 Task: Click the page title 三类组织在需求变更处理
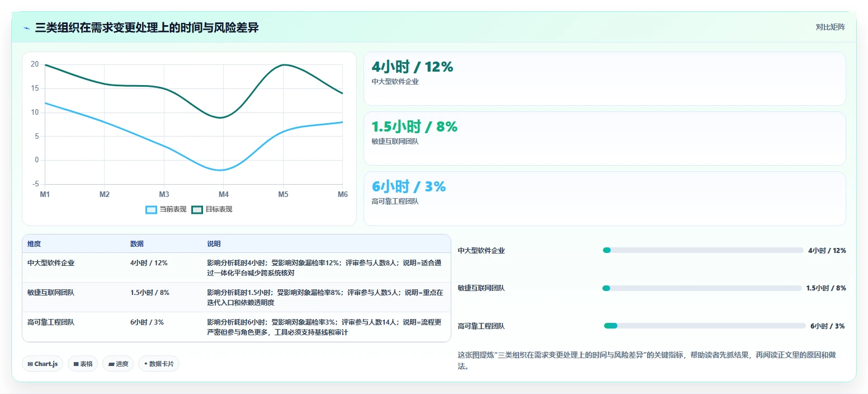point(147,27)
